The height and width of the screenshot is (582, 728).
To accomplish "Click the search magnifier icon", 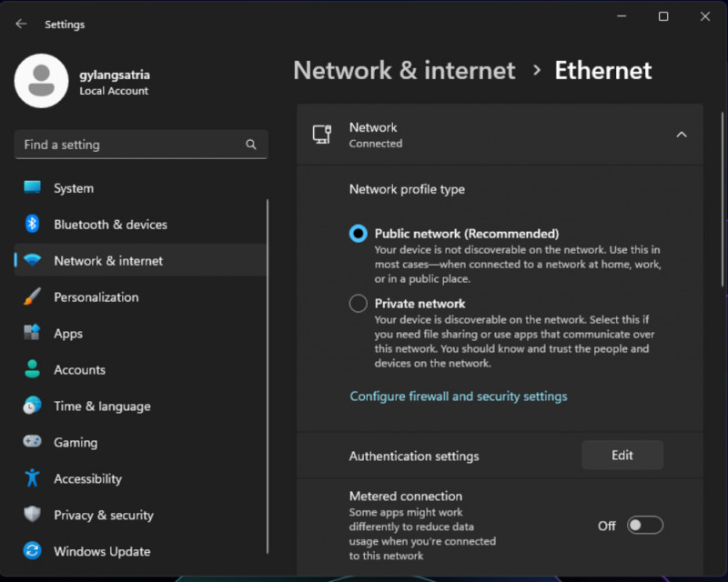I will pos(251,145).
